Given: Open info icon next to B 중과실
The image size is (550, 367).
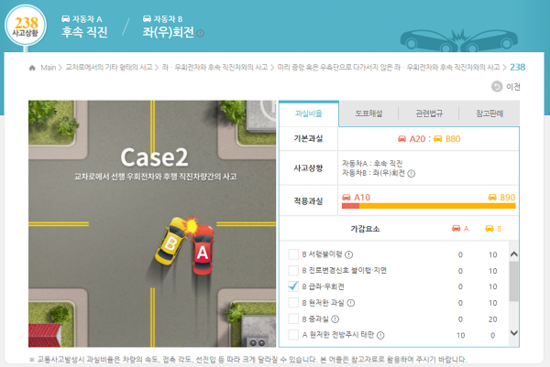Looking at the screenshot, I should coord(335,319).
